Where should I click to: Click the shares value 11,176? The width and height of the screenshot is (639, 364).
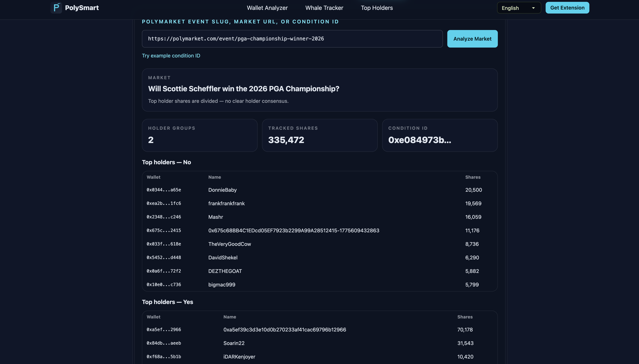click(472, 230)
